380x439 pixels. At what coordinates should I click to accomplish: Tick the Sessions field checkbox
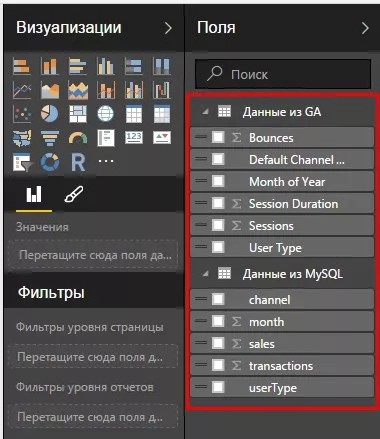(x=218, y=225)
